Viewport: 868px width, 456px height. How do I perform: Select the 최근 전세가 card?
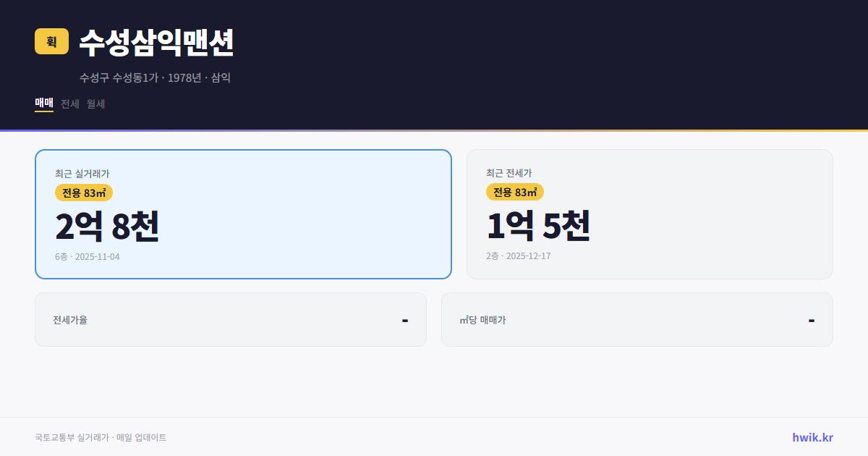pos(650,214)
